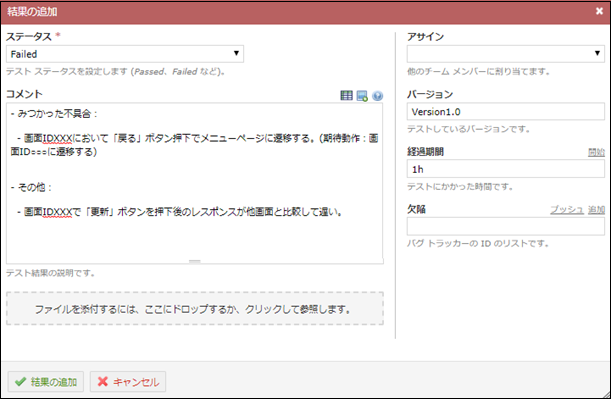
Task: Click the dialog corner resize grip
Action: pyautogui.click(x=606, y=394)
